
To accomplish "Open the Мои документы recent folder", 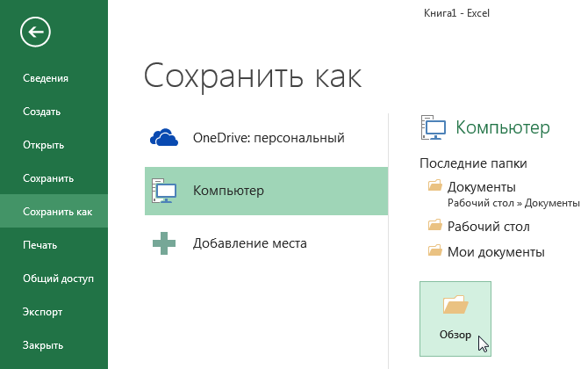I will pyautogui.click(x=496, y=252).
